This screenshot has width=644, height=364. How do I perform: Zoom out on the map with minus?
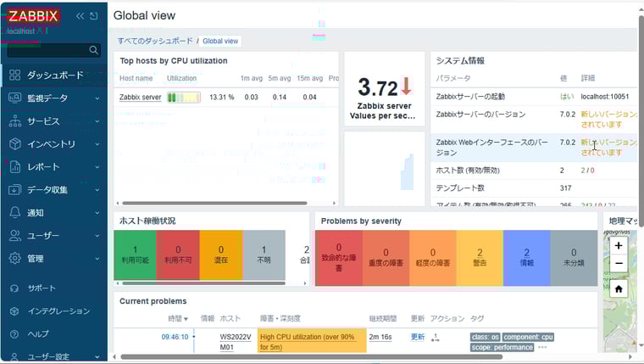point(619,263)
